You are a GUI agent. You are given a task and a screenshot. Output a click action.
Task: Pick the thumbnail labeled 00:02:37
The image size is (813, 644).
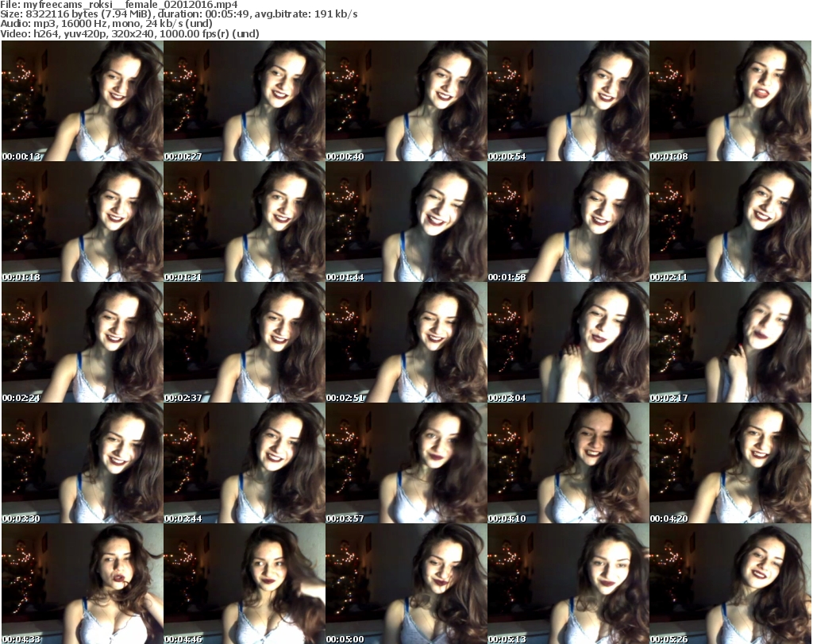(x=245, y=342)
